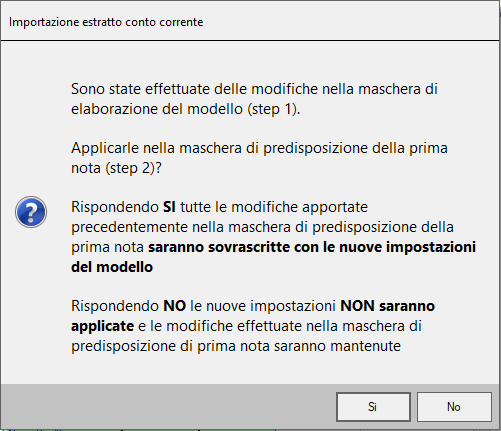Click the text 'elaborazione del modello (step 1).'
This screenshot has width=501, height=431.
(x=186, y=109)
